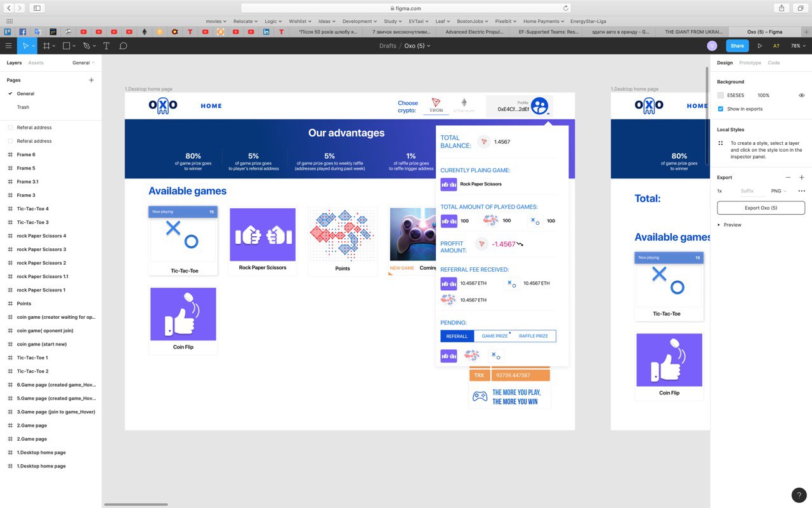
Task: Open the EnergyStar-Liga bookmark
Action: pos(588,21)
